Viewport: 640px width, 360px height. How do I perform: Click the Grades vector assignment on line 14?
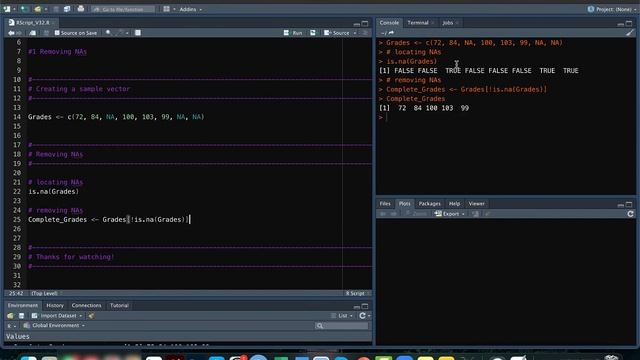[x=116, y=117]
